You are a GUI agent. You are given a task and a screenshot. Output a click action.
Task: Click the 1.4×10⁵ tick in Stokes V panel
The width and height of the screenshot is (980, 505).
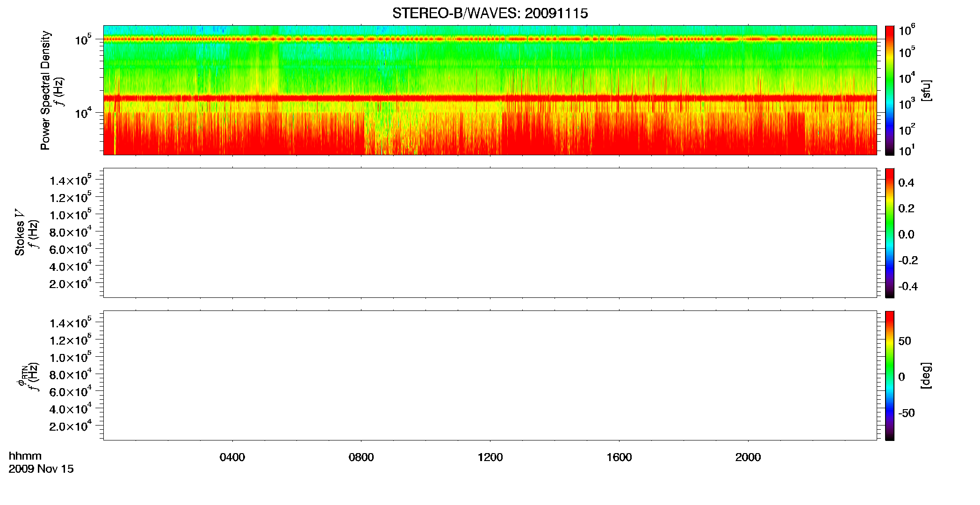point(71,180)
